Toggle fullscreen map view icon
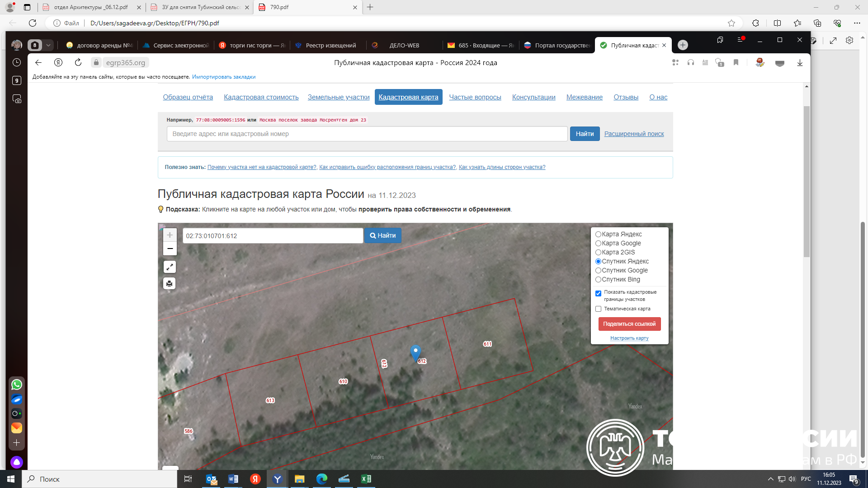The height and width of the screenshot is (488, 868). coord(170,267)
